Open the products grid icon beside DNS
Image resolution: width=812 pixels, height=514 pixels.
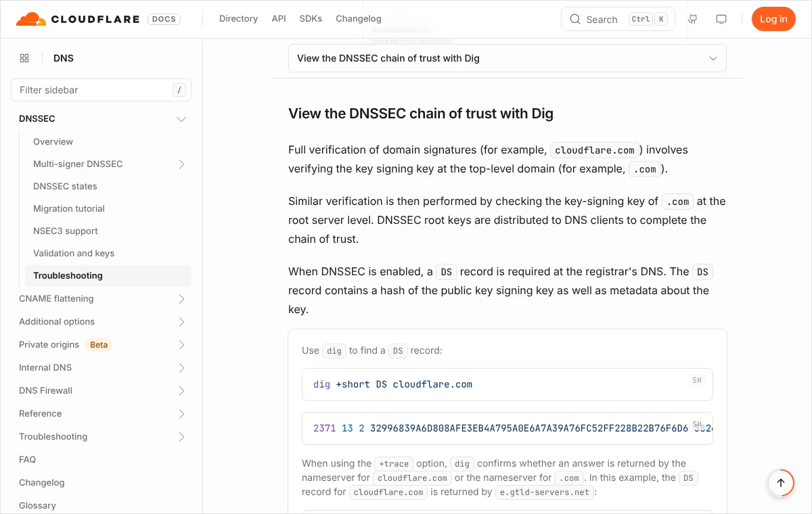(x=24, y=58)
